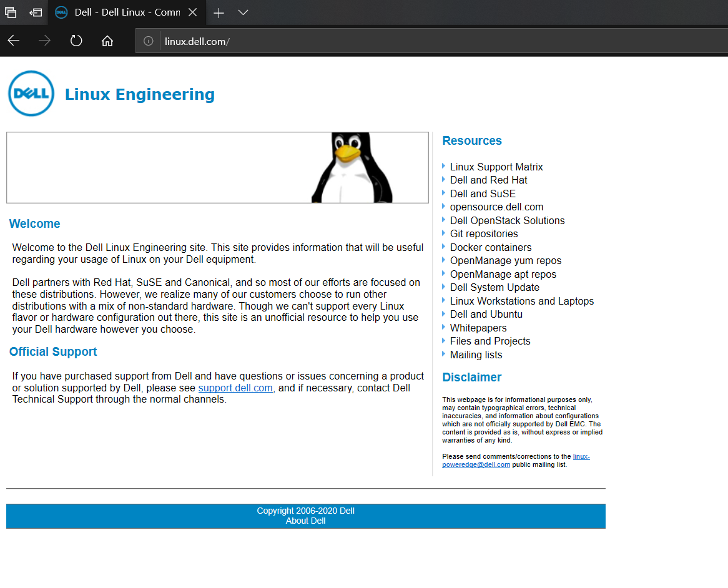Click About Dell in footer
The width and height of the screenshot is (728, 588).
pyautogui.click(x=305, y=521)
